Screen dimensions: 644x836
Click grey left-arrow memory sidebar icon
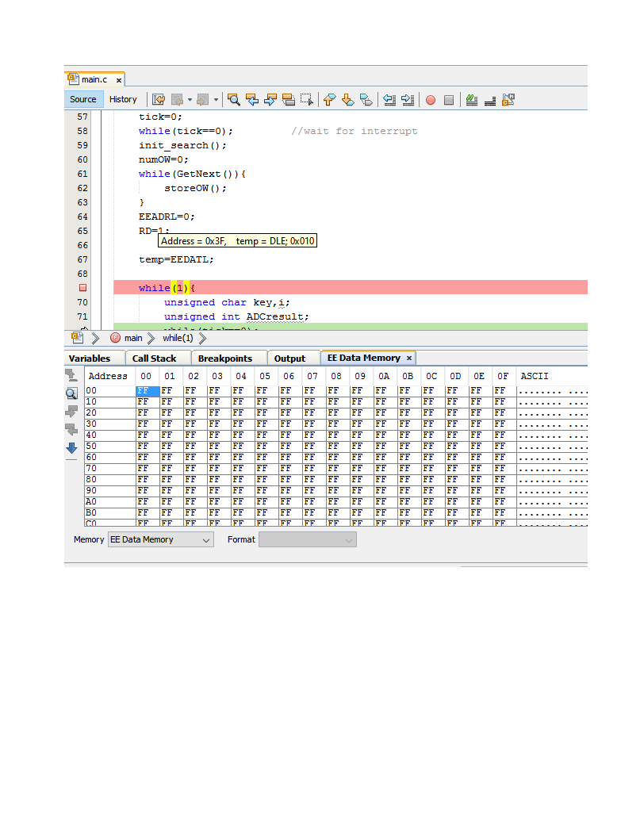click(x=71, y=430)
